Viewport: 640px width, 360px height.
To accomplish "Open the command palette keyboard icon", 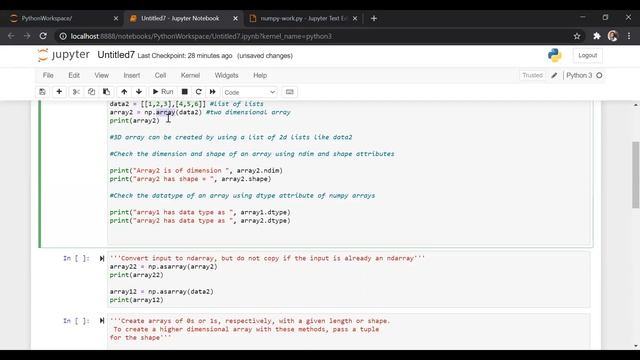I will pos(290,92).
